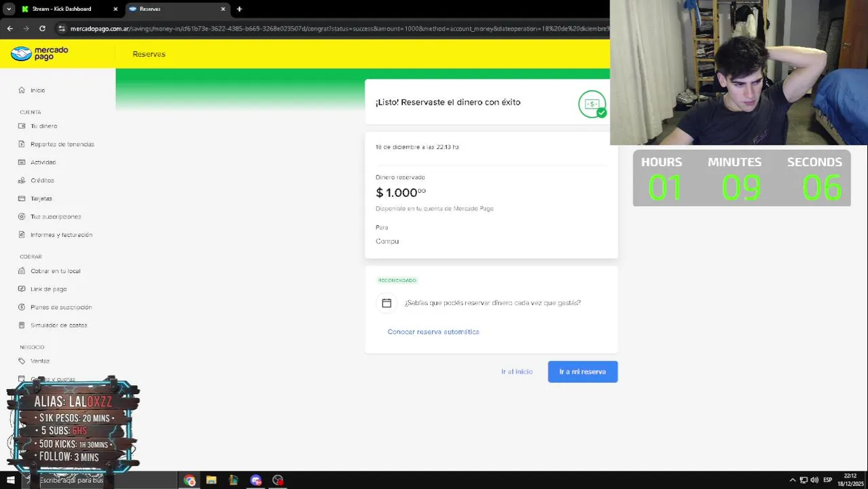Image resolution: width=868 pixels, height=489 pixels.
Task: Open Tarjetas in the sidebar
Action: (x=41, y=198)
